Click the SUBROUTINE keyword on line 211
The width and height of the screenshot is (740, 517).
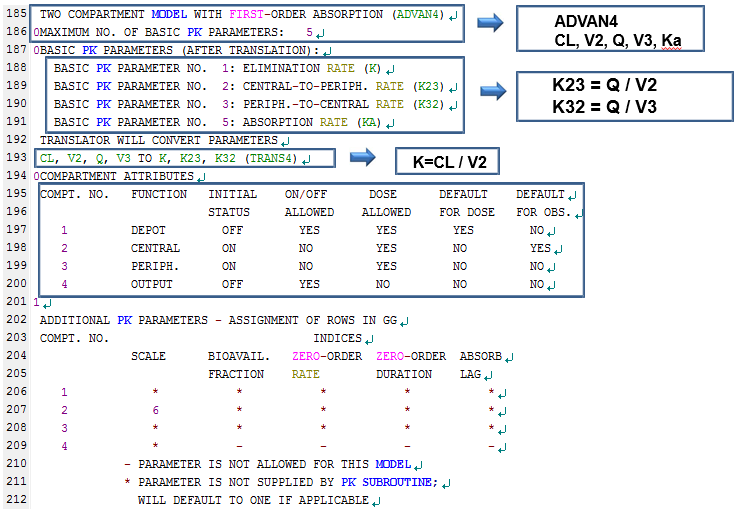394,482
